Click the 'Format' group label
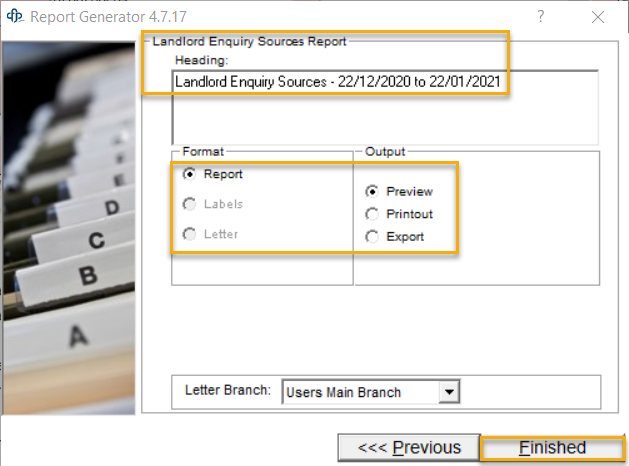Image resolution: width=629 pixels, height=466 pixels. point(203,152)
